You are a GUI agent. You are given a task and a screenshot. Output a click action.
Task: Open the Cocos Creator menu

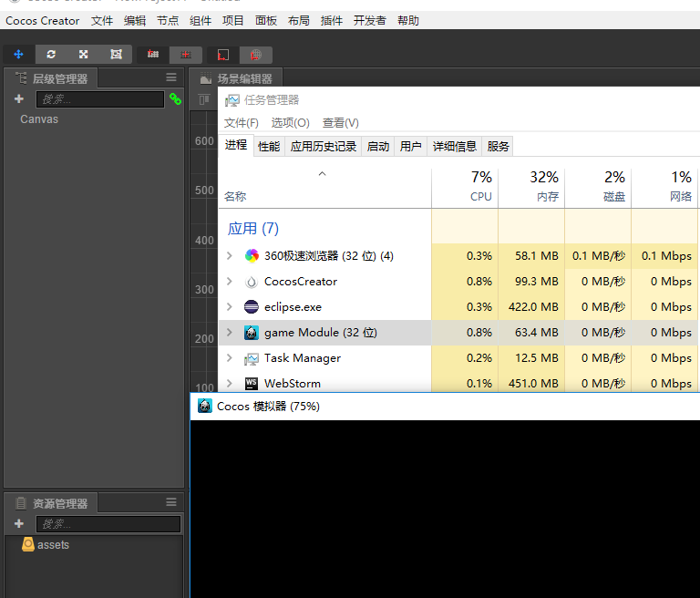[x=43, y=21]
